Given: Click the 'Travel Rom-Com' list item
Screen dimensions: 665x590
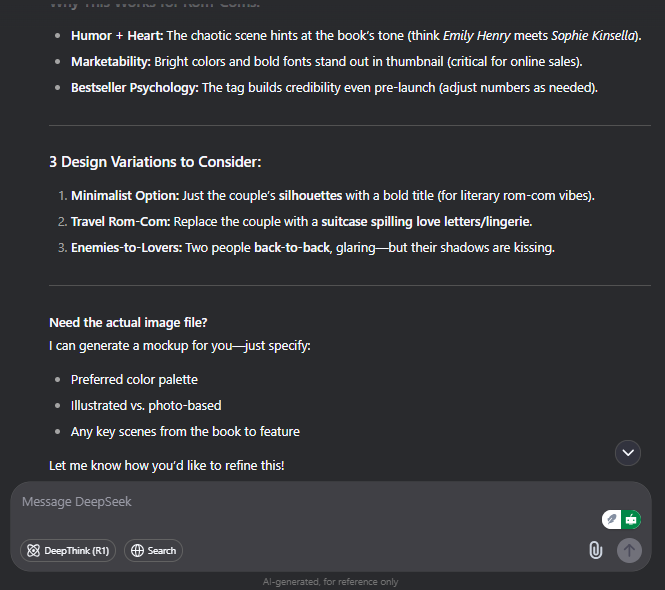Looking at the screenshot, I should click(x=302, y=221).
